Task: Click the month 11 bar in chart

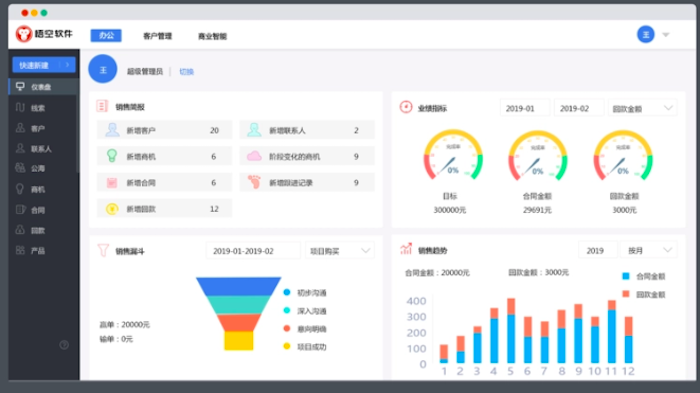Action: (612, 331)
